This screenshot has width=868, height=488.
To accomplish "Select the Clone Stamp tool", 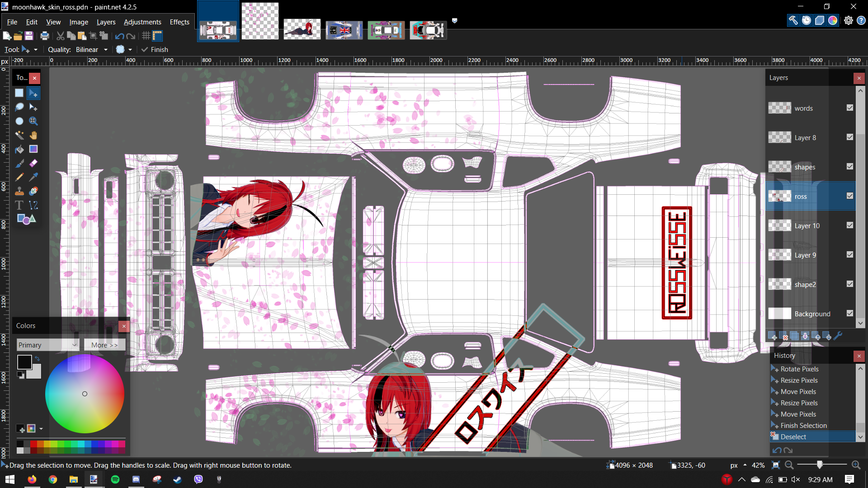I will coord(19,191).
